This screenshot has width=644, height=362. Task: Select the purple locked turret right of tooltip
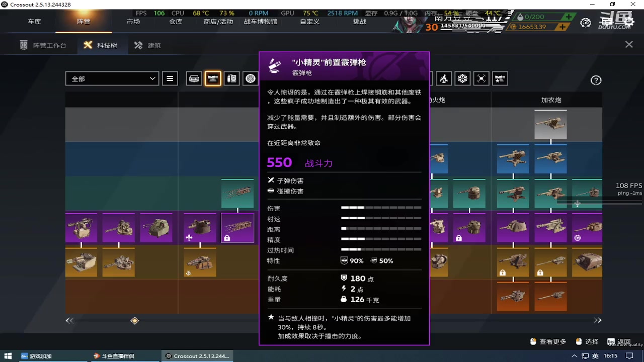pyautogui.click(x=469, y=228)
